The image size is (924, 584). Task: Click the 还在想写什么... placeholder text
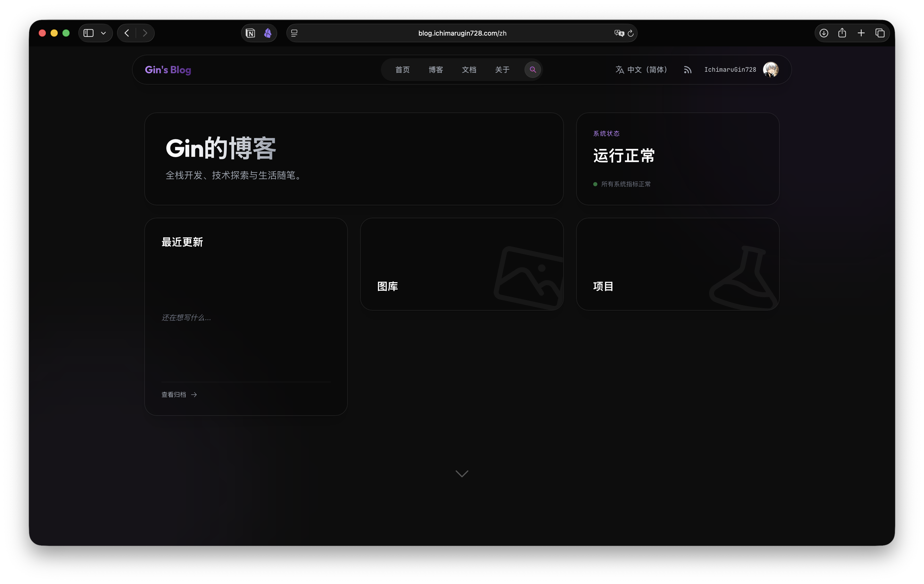pos(186,318)
